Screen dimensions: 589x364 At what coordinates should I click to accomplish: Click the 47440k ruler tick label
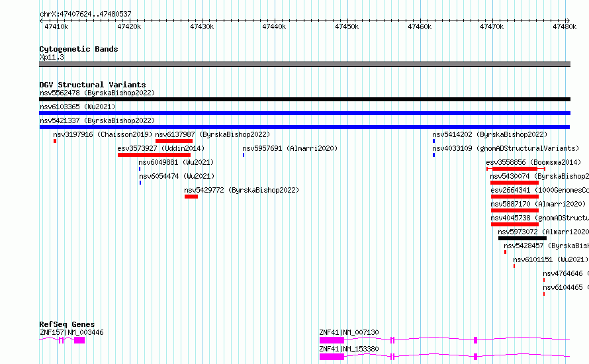pyautogui.click(x=274, y=27)
